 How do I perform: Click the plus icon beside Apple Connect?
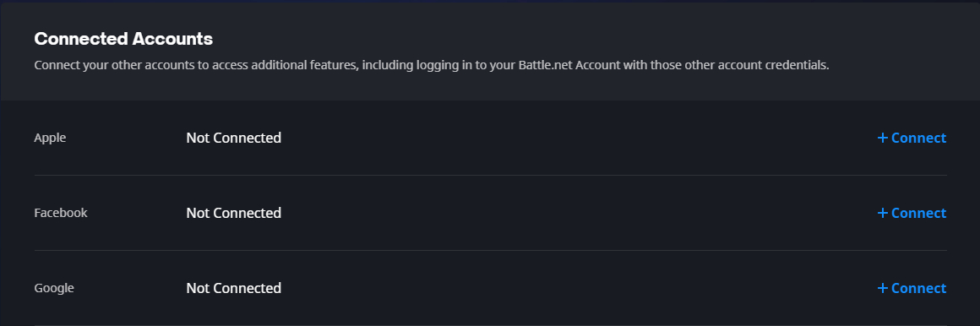883,138
